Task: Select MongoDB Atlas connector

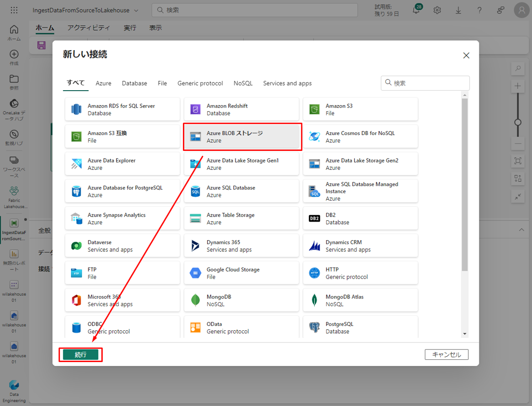Action: click(360, 300)
